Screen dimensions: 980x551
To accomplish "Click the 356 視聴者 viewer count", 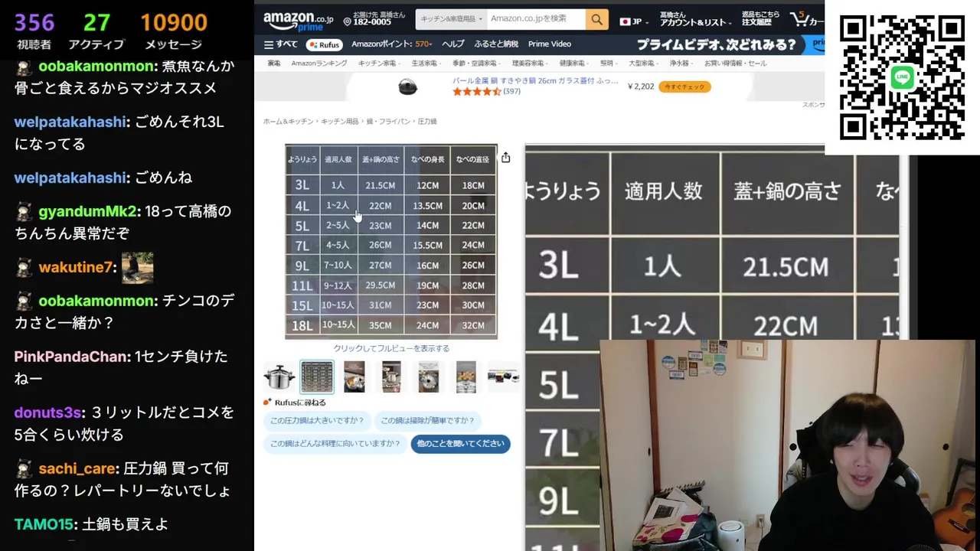I will click(x=34, y=31).
